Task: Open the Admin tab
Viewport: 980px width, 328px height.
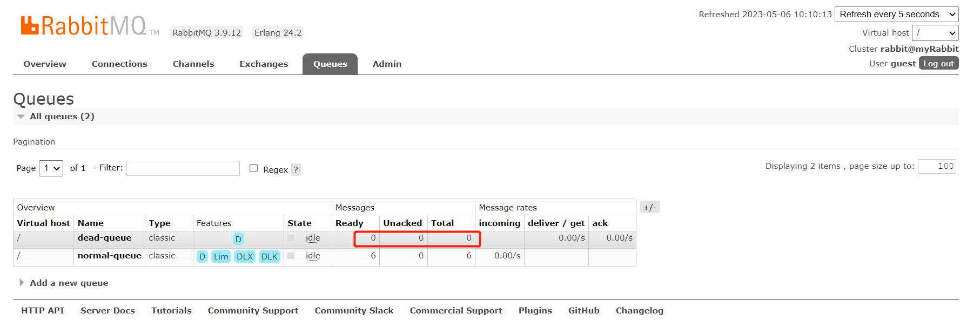Action: pos(387,64)
